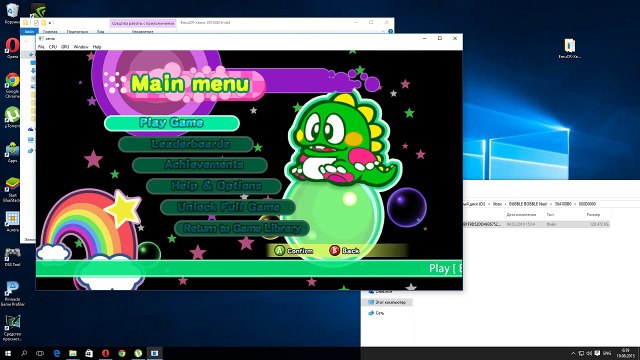The width and height of the screenshot is (640, 360).
Task: Open the Action Center notifications icon
Action: coord(597,353)
